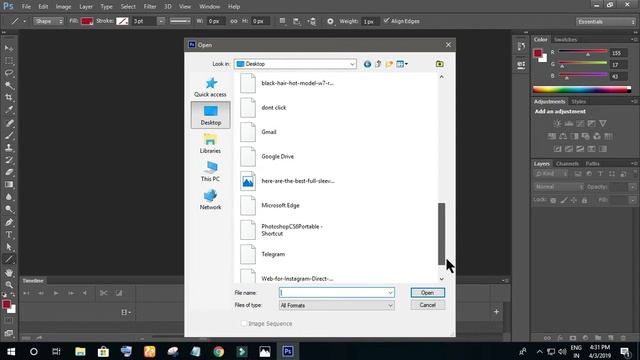Select the Dodge tool
The width and height of the screenshot is (640, 360).
pyautogui.click(x=9, y=209)
